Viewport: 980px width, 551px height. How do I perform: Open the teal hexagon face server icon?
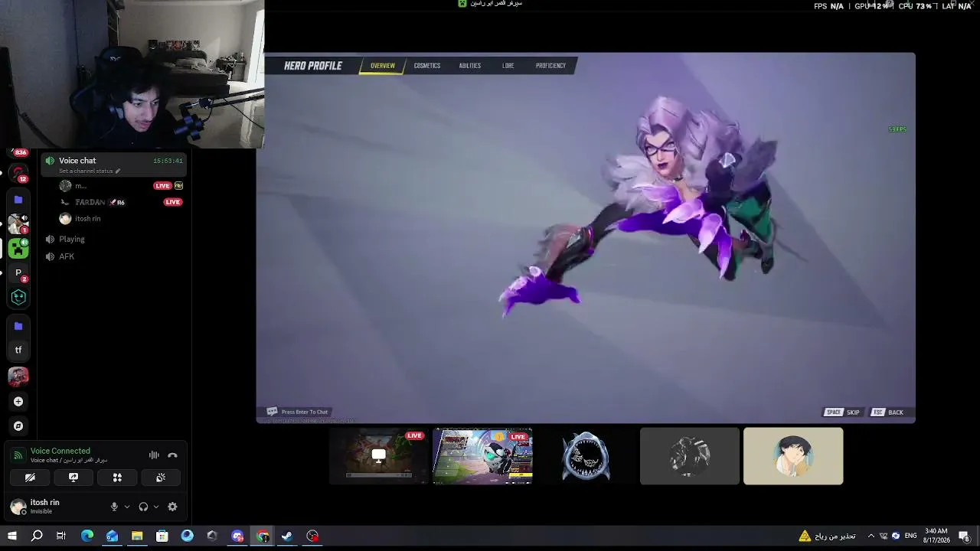coord(18,297)
